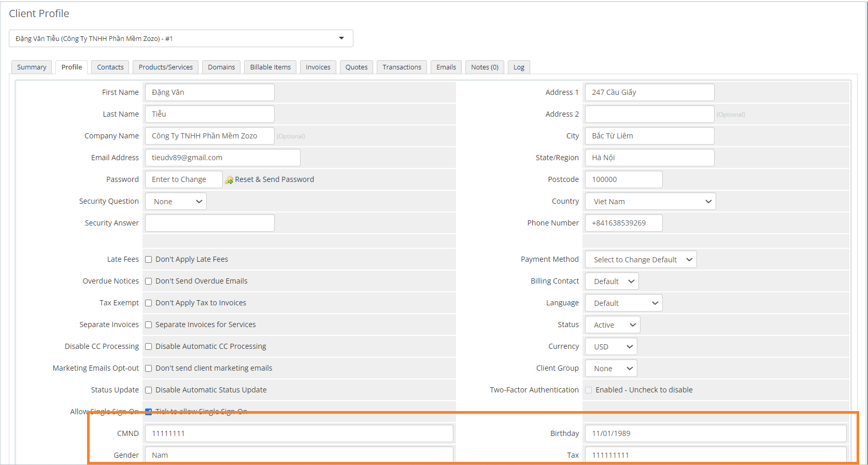The image size is (868, 465).
Task: Click the CMND field
Action: tap(299, 433)
